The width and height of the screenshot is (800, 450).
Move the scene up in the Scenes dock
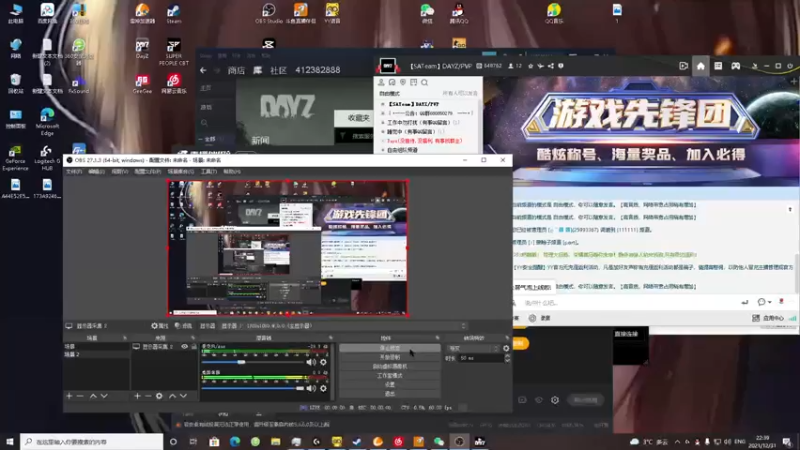(93, 396)
